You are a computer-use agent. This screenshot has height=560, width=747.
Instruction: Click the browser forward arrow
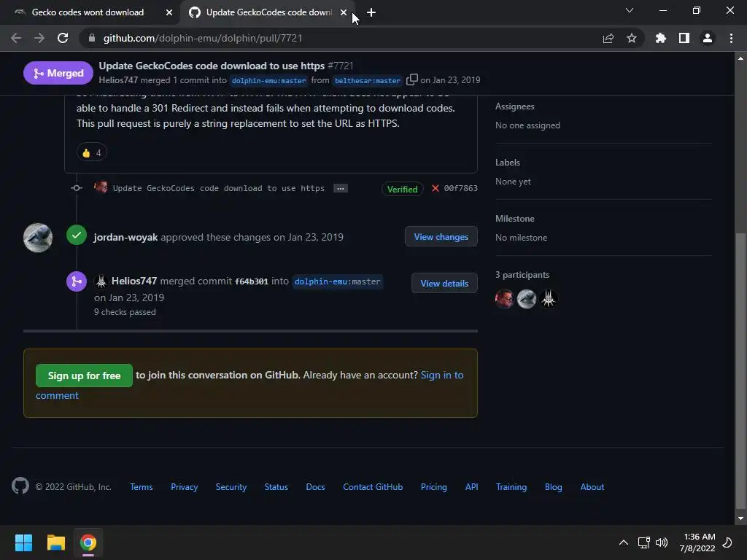tap(39, 38)
